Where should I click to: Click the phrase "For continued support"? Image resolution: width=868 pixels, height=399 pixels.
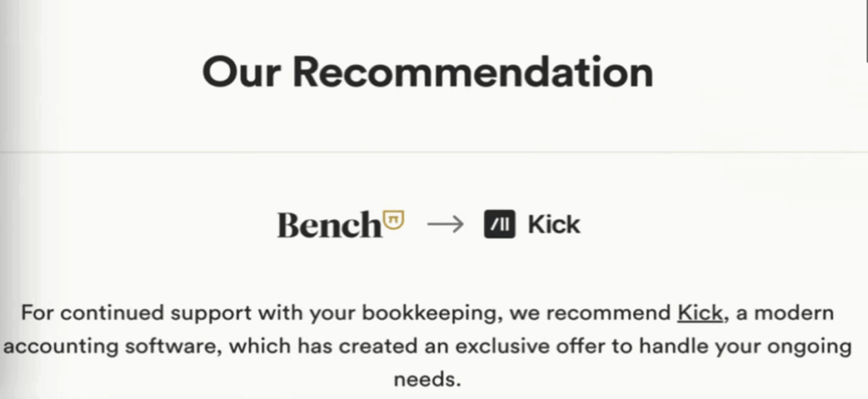pyautogui.click(x=118, y=313)
